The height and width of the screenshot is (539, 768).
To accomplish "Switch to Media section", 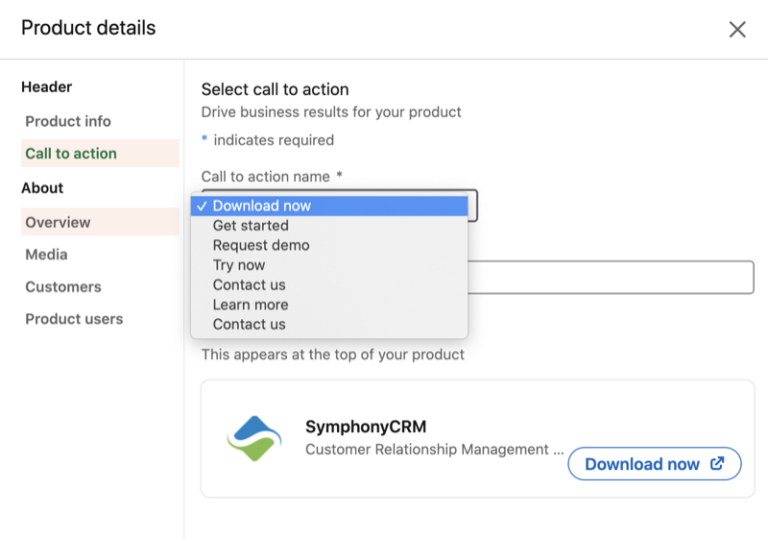I will click(x=47, y=254).
